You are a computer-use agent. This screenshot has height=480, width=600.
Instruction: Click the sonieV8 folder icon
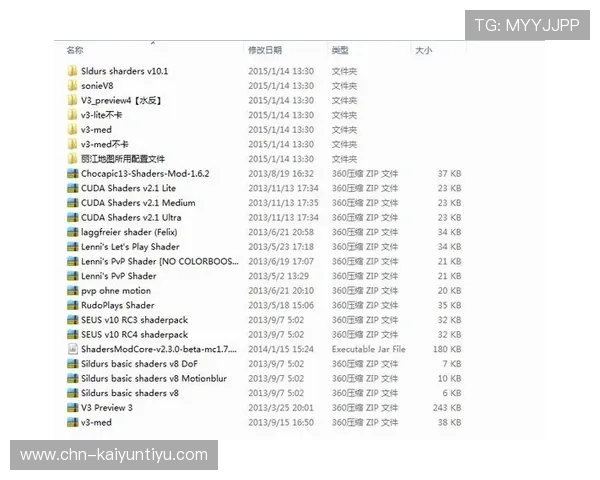pyautogui.click(x=72, y=85)
